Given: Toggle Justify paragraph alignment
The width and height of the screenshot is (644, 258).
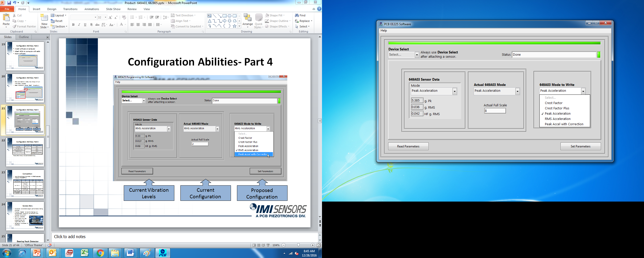Looking at the screenshot, I should tap(150, 25).
